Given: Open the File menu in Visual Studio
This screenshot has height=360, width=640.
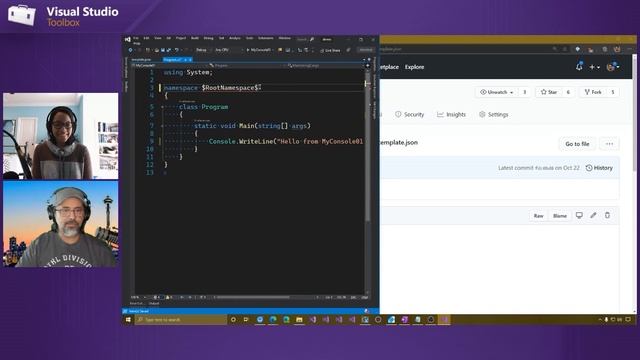Looking at the screenshot, I should click(136, 38).
